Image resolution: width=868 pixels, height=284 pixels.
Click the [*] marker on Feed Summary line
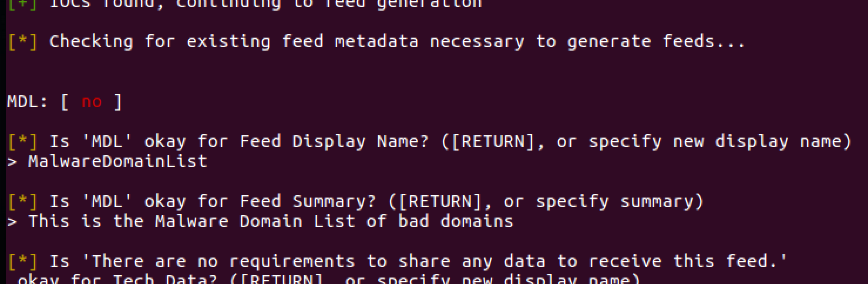click(x=22, y=202)
